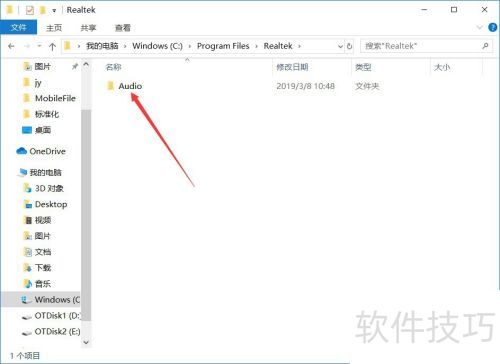Click the date 2019/3/8 10:48
Viewport: 500px width, 364px height.
point(305,86)
